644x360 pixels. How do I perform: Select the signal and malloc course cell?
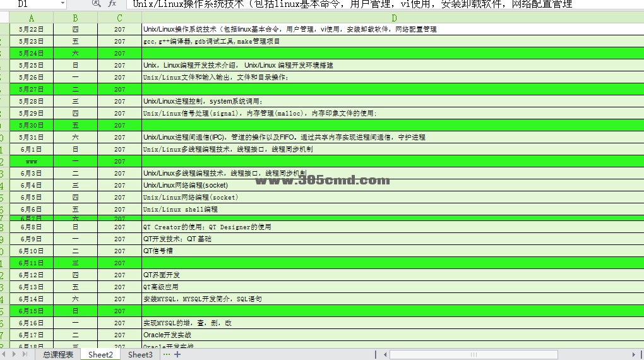pos(393,113)
